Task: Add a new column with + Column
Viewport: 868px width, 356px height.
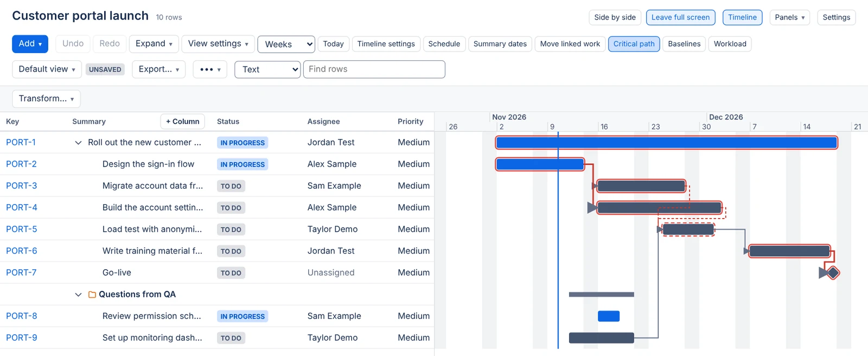Action: click(182, 122)
